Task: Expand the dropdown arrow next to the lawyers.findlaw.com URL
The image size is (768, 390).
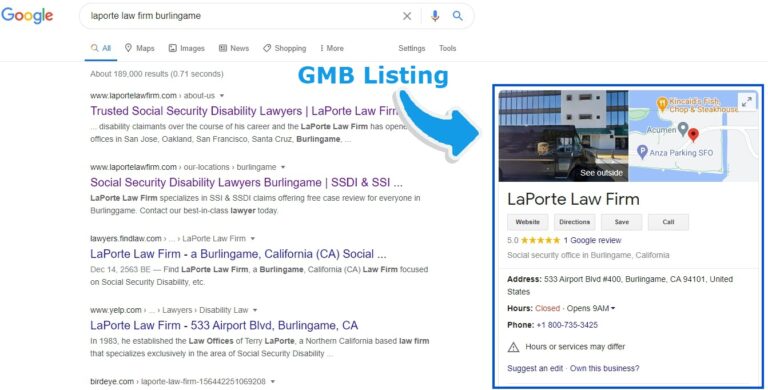Action: (253, 239)
